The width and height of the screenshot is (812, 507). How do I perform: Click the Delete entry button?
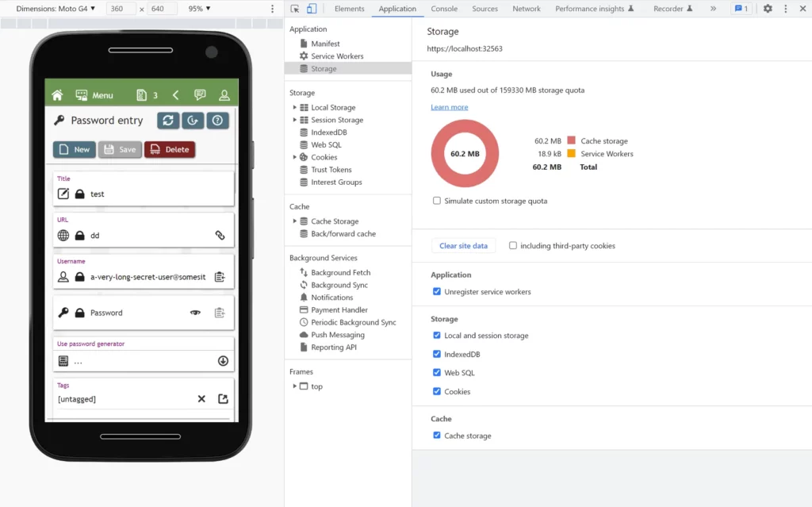click(170, 149)
